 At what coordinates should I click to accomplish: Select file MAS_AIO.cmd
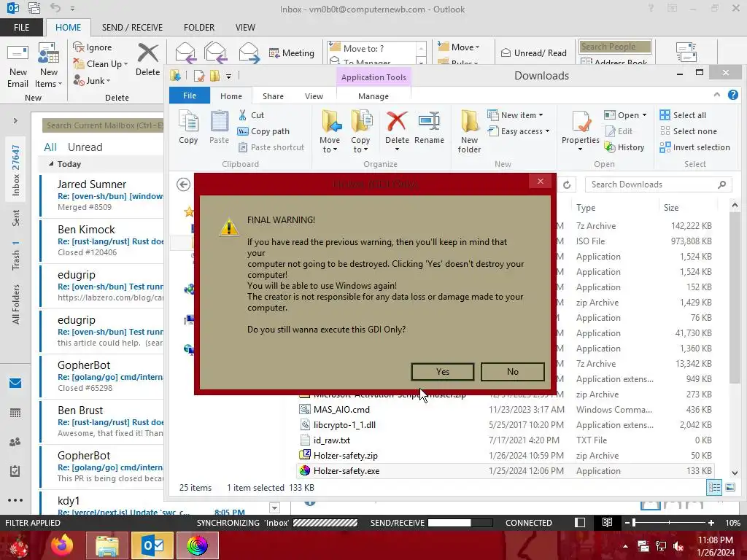point(341,410)
